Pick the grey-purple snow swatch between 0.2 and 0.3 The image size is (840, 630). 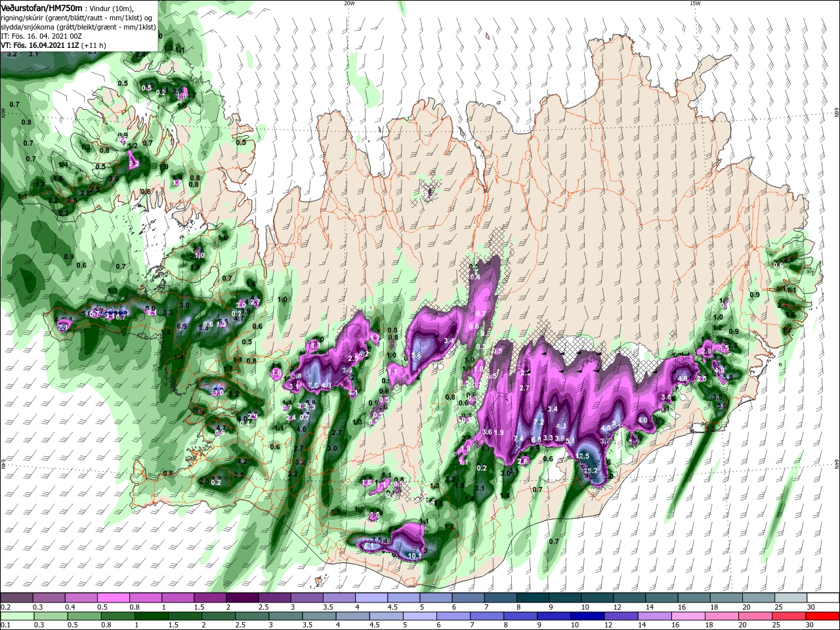coord(16,598)
